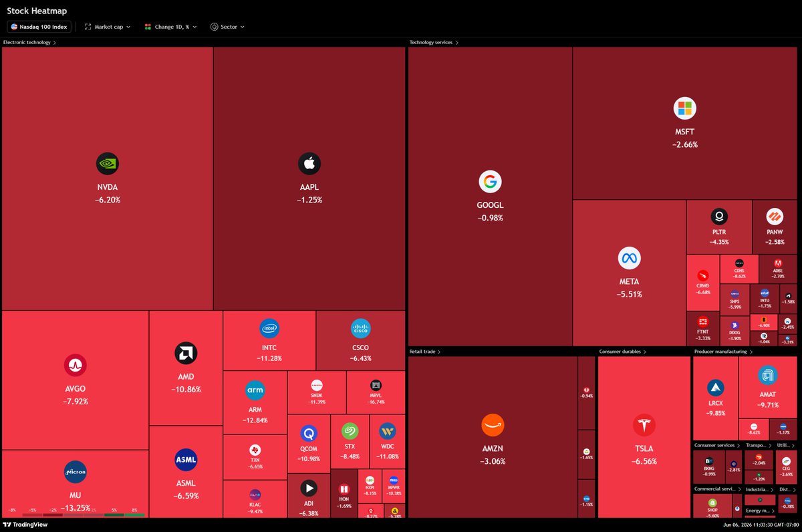Expand the Commercial services sector header
This screenshot has width=802, height=532.
coord(718,489)
